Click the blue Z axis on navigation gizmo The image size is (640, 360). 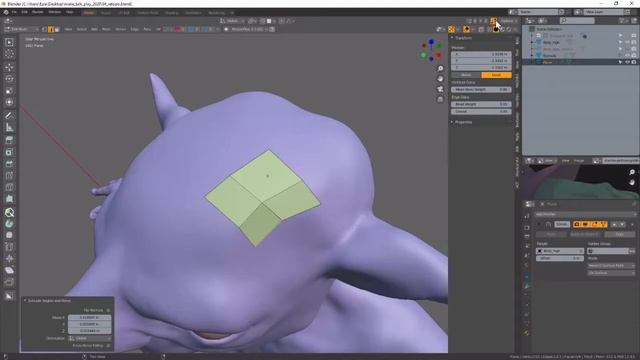431,42
